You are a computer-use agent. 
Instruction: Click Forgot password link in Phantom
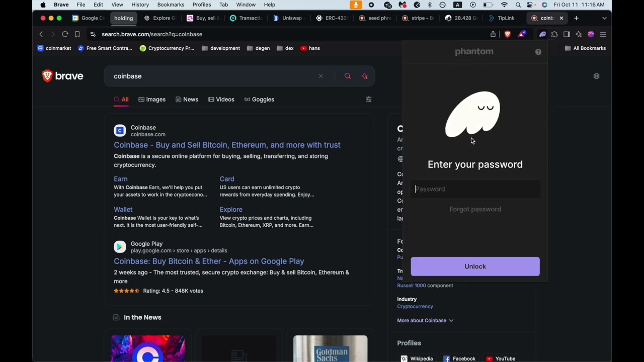(x=475, y=209)
